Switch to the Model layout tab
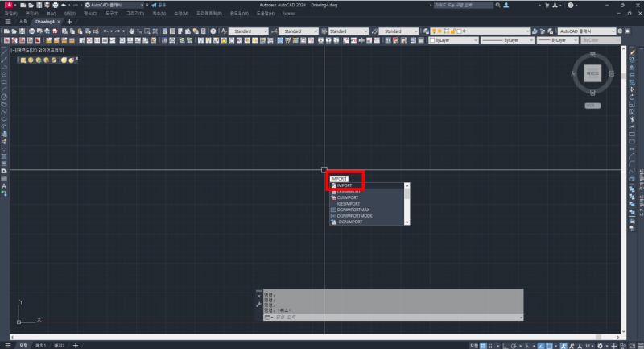 pyautogui.click(x=23, y=346)
